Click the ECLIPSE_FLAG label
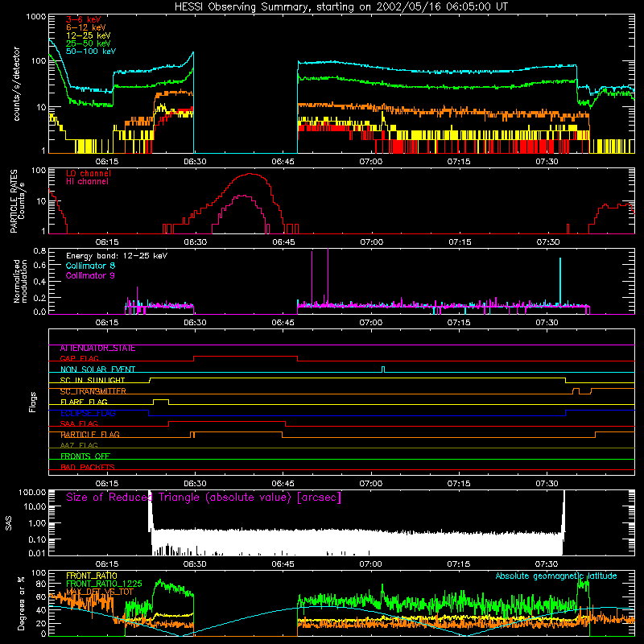Viewport: 644px width, 644px height. tap(88, 413)
